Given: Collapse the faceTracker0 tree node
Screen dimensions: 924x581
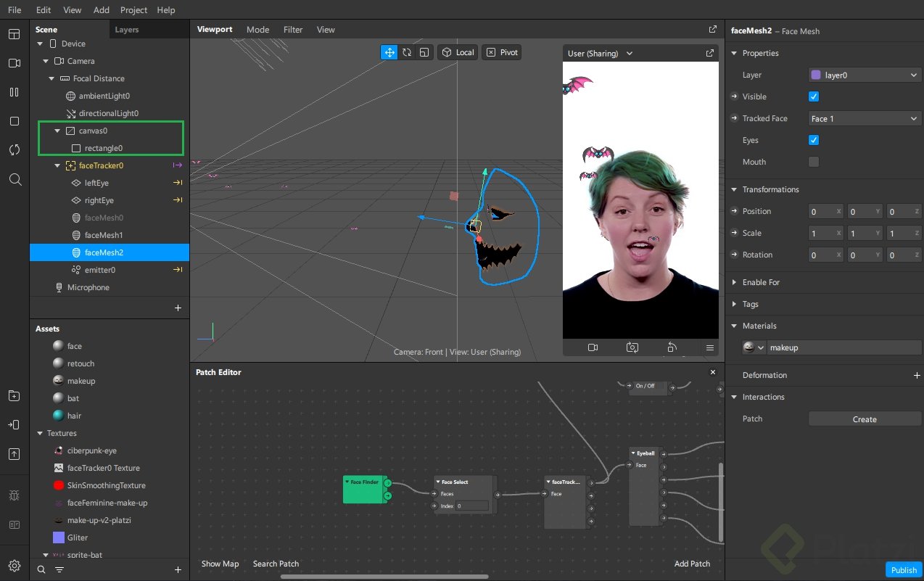Looking at the screenshot, I should pyautogui.click(x=58, y=165).
